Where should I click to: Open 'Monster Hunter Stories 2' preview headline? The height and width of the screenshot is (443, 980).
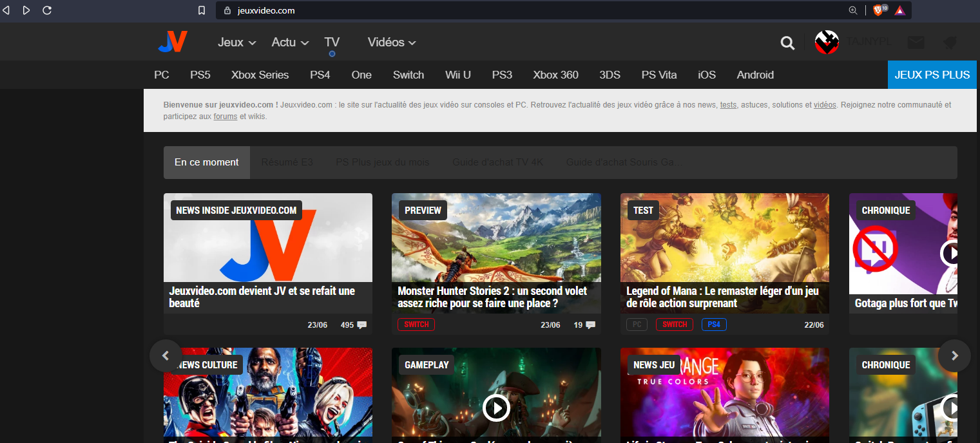click(x=492, y=297)
